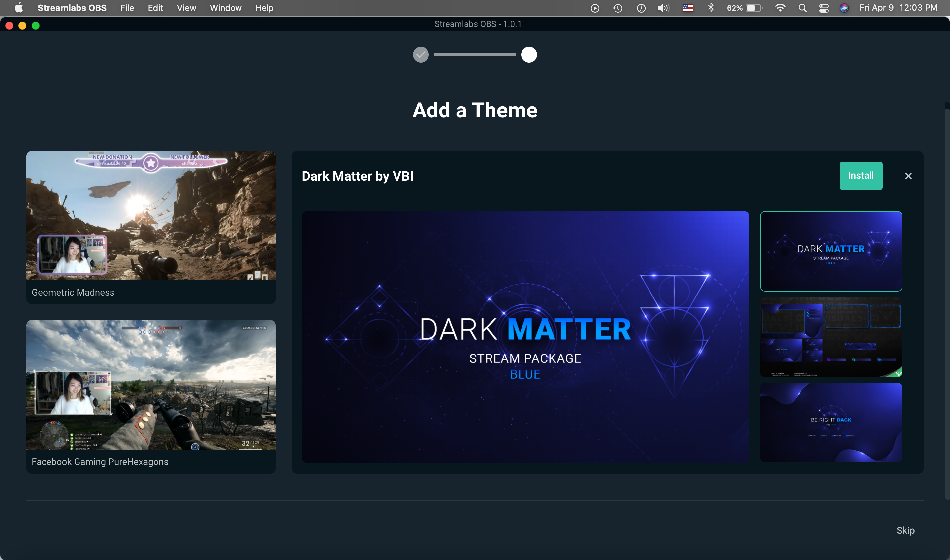950x560 pixels.
Task: Open the View menu
Action: tap(186, 8)
